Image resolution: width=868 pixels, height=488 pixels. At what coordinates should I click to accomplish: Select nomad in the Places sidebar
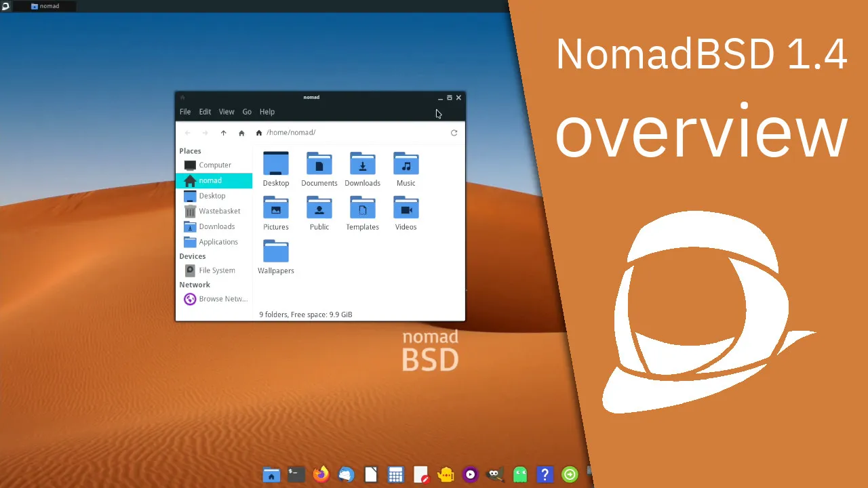point(214,180)
